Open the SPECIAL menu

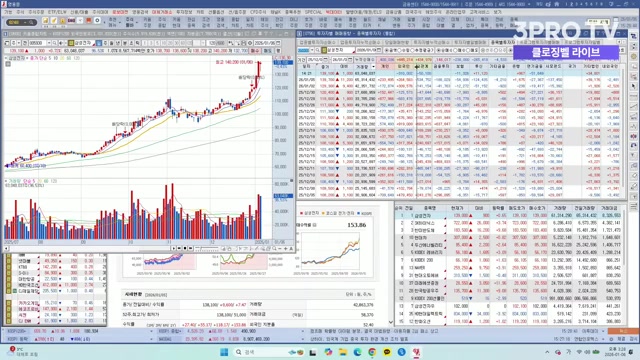click(x=313, y=12)
